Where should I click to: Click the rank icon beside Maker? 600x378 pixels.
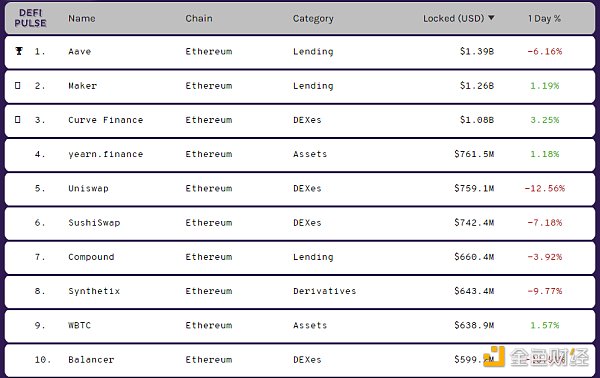pos(18,85)
